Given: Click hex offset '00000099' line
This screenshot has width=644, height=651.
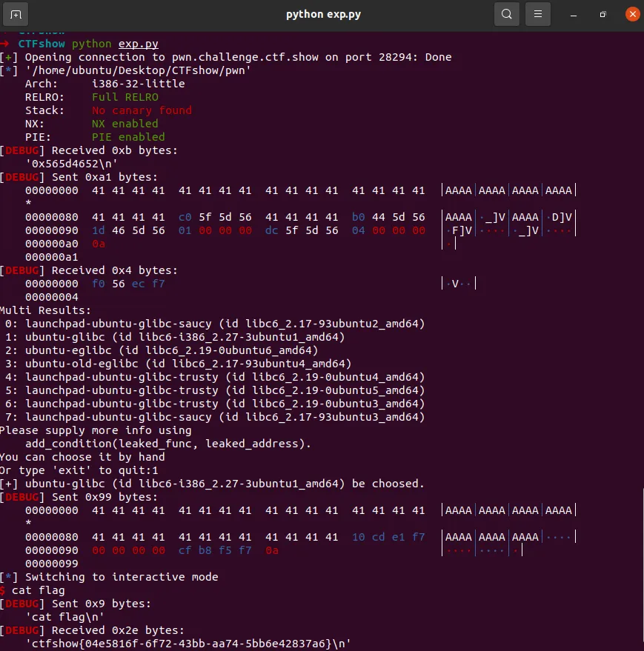Looking at the screenshot, I should 52,564.
